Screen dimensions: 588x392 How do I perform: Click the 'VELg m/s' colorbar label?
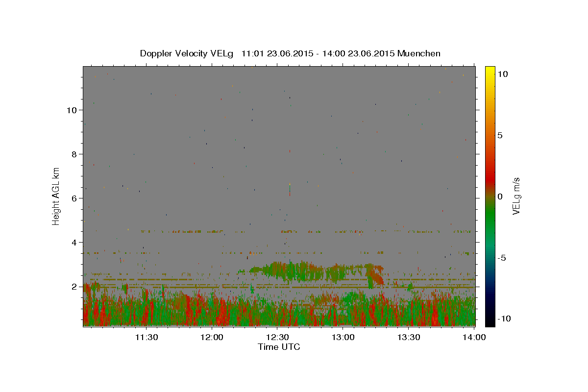pyautogui.click(x=516, y=196)
